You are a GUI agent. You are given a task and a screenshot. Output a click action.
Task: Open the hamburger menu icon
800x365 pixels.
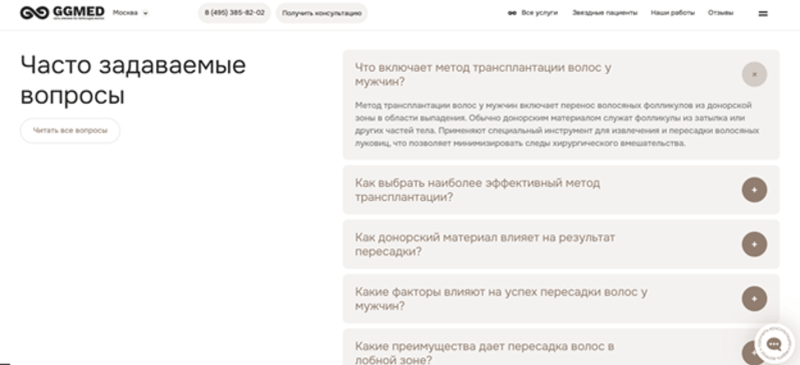[763, 14]
